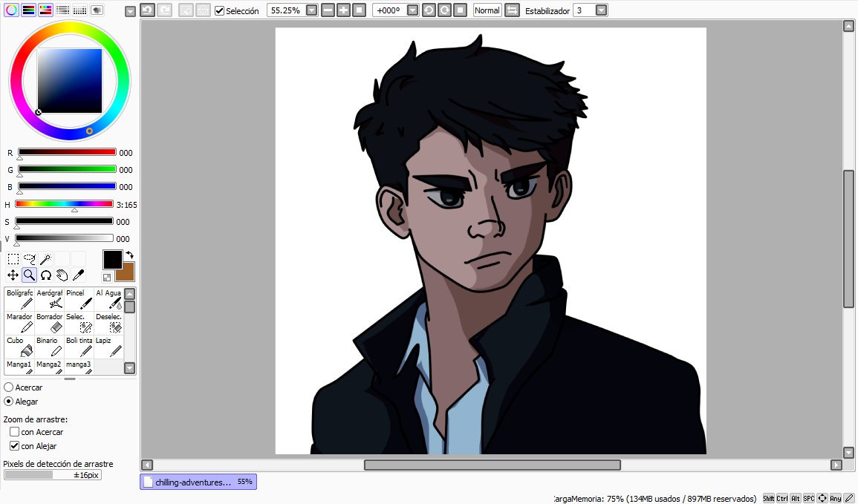This screenshot has width=858, height=504.
Task: Choose the Lapiz pencil tool
Action: click(x=108, y=347)
